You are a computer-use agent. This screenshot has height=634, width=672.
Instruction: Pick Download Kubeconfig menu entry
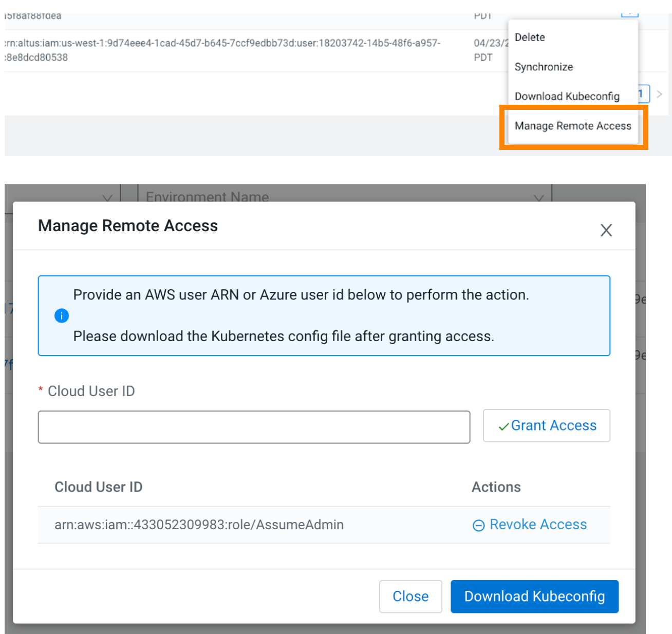pos(567,96)
